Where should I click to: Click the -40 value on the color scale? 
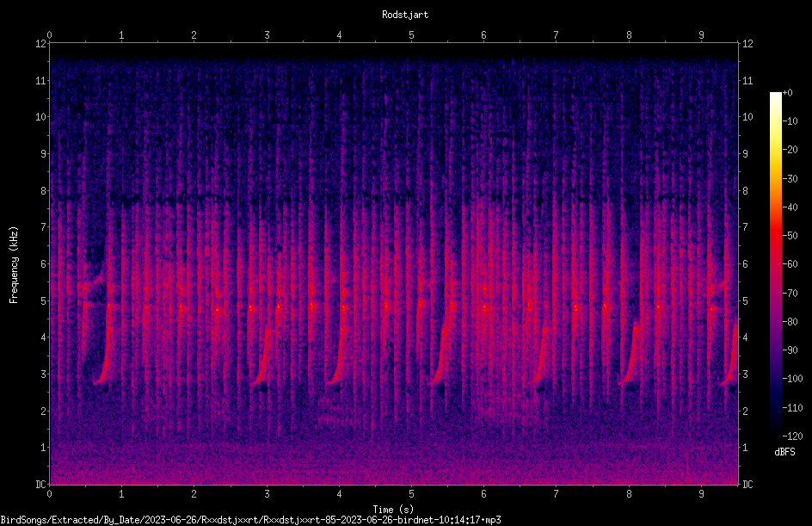pyautogui.click(x=790, y=207)
